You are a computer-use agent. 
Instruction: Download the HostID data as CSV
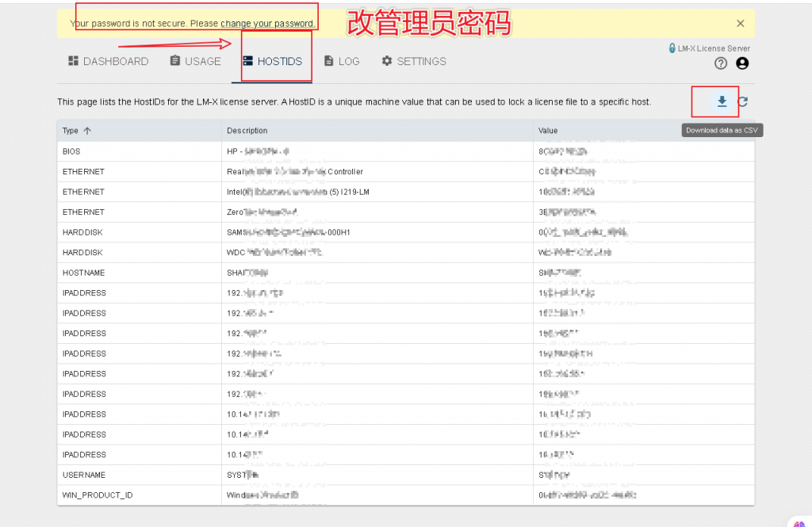pyautogui.click(x=722, y=101)
